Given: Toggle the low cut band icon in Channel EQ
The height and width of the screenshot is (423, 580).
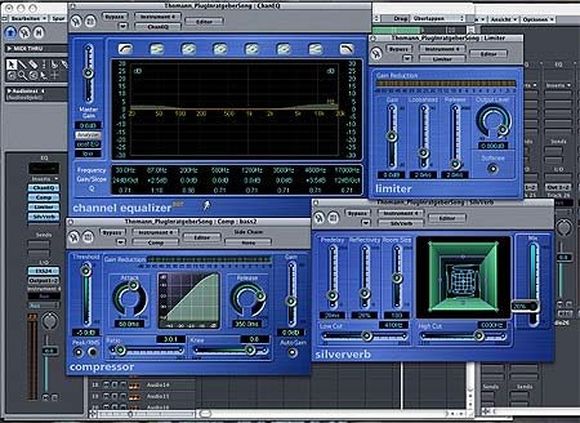Looking at the screenshot, I should pyautogui.click(x=126, y=48).
